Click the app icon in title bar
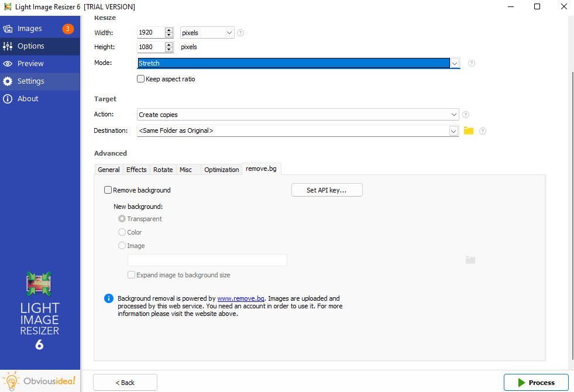This screenshot has width=574, height=392. coord(8,6)
